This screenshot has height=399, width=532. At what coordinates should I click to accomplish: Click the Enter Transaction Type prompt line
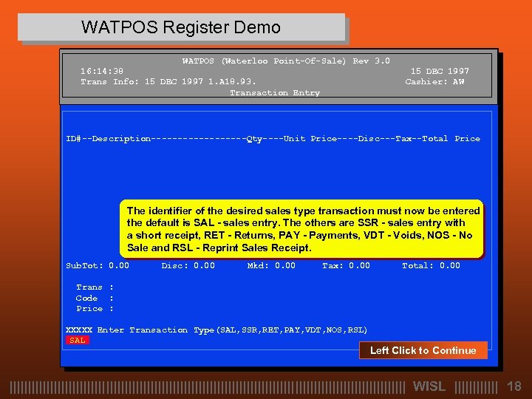(x=216, y=330)
